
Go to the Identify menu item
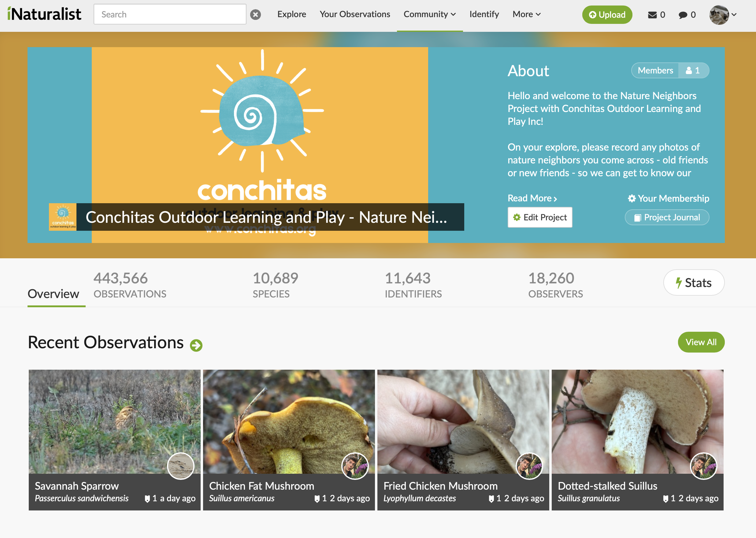pos(484,14)
